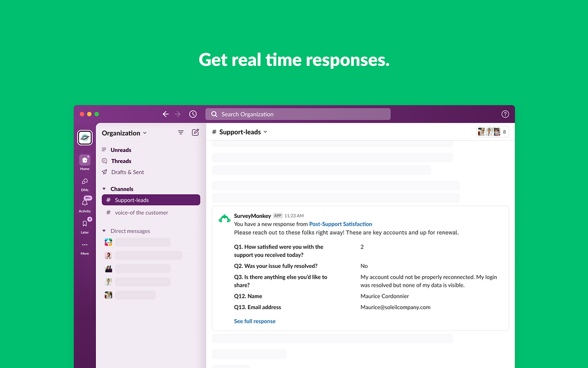588x368 pixels.
Task: Click the compose new message icon
Action: click(195, 132)
